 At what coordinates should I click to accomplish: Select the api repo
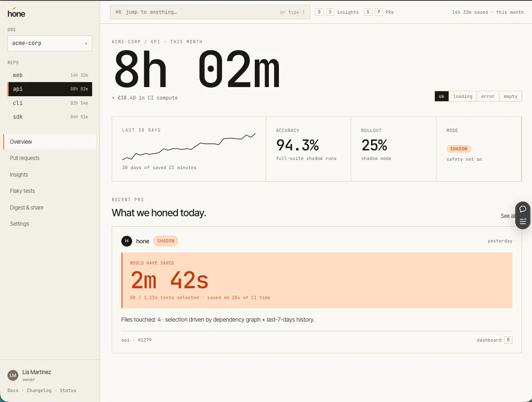click(x=50, y=89)
